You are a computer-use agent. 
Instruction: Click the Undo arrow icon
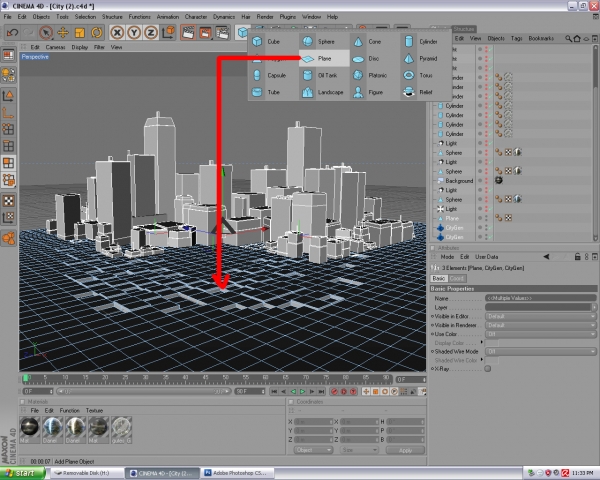[x=12, y=33]
